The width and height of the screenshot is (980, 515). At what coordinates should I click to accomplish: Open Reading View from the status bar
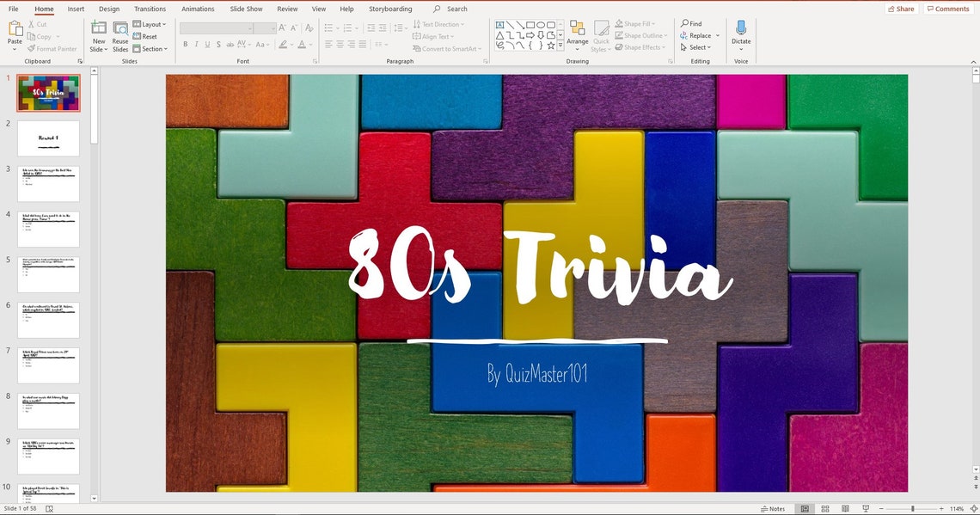click(x=844, y=508)
